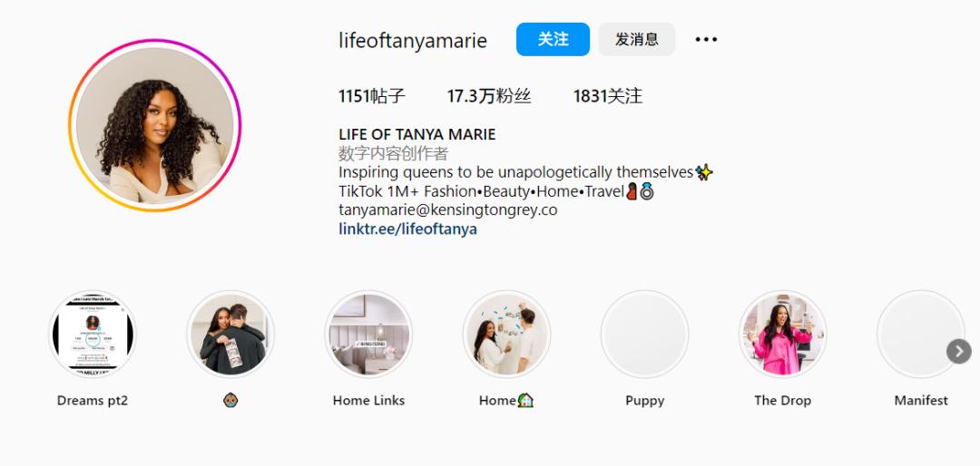
Task: Click the 发消息 message button
Action: click(636, 39)
